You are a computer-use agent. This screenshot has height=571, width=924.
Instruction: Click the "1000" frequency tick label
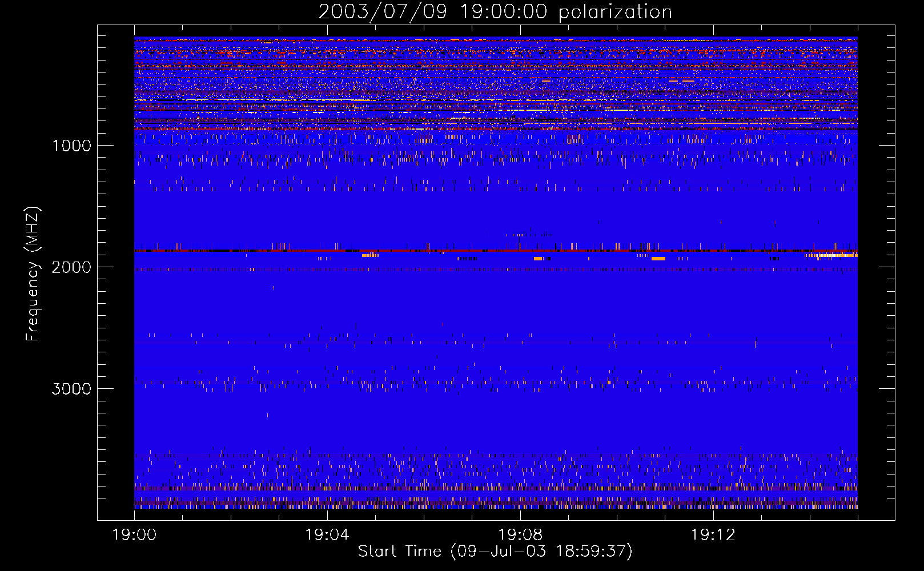click(72, 146)
